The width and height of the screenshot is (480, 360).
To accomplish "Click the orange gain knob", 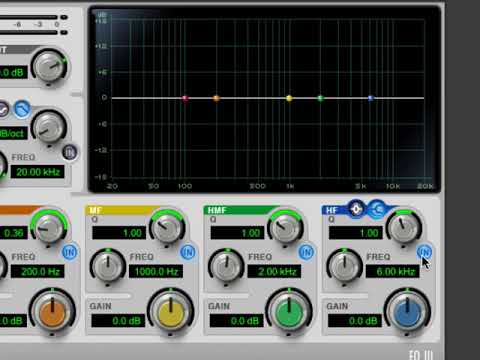I will (52, 312).
